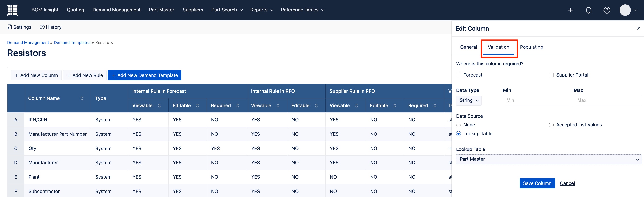The width and height of the screenshot is (644, 197).
Task: Sort Supplier RFQ Editable column arrows
Action: 395,106
